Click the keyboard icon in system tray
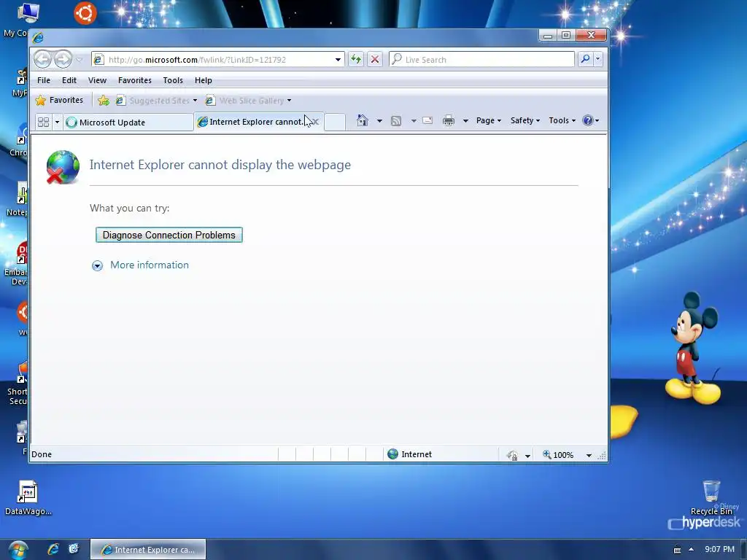 point(677,550)
